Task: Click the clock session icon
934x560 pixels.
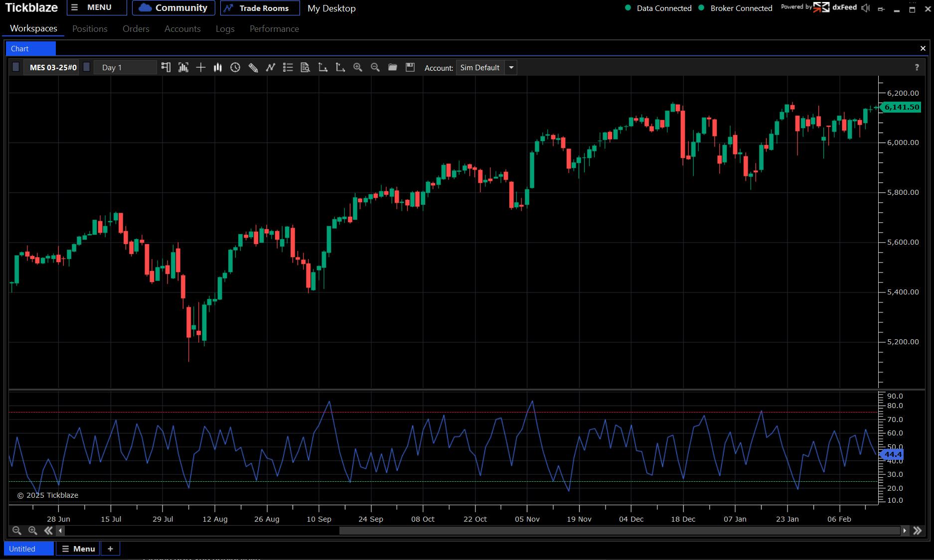Action: point(235,68)
